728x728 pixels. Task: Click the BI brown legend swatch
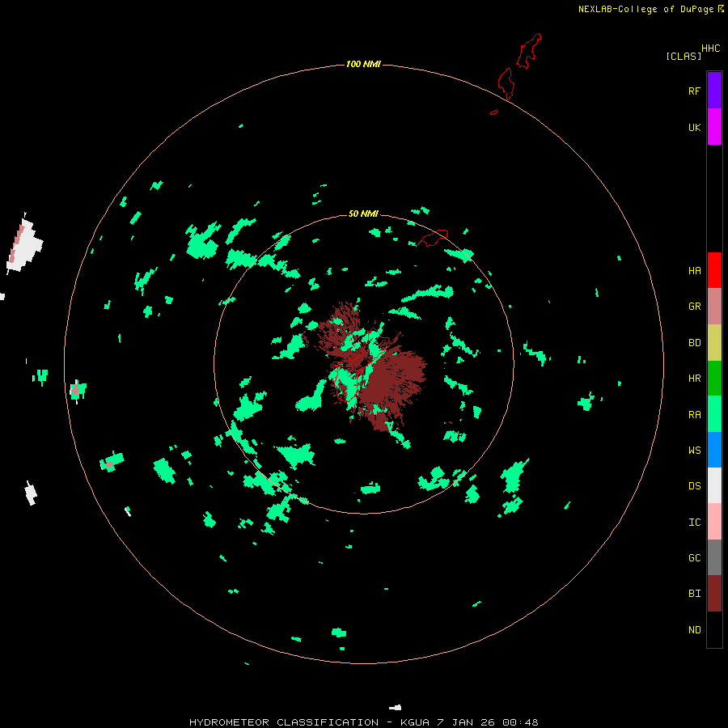714,594
